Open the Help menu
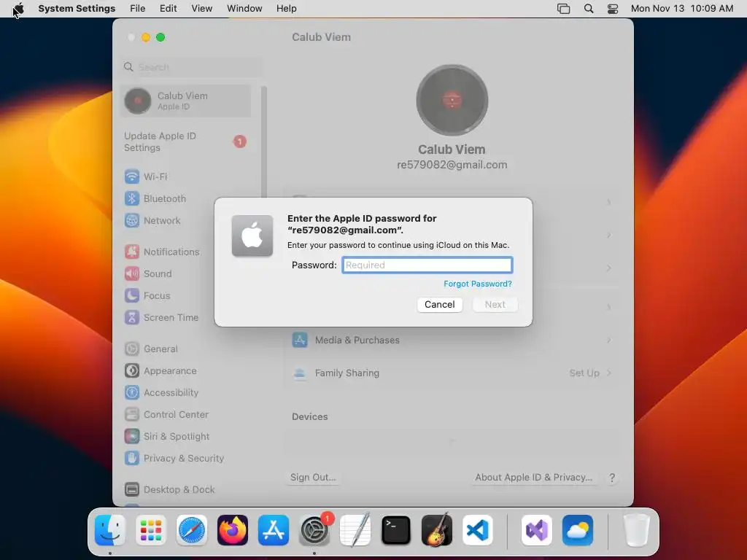Viewport: 747px width, 560px height. pos(286,9)
